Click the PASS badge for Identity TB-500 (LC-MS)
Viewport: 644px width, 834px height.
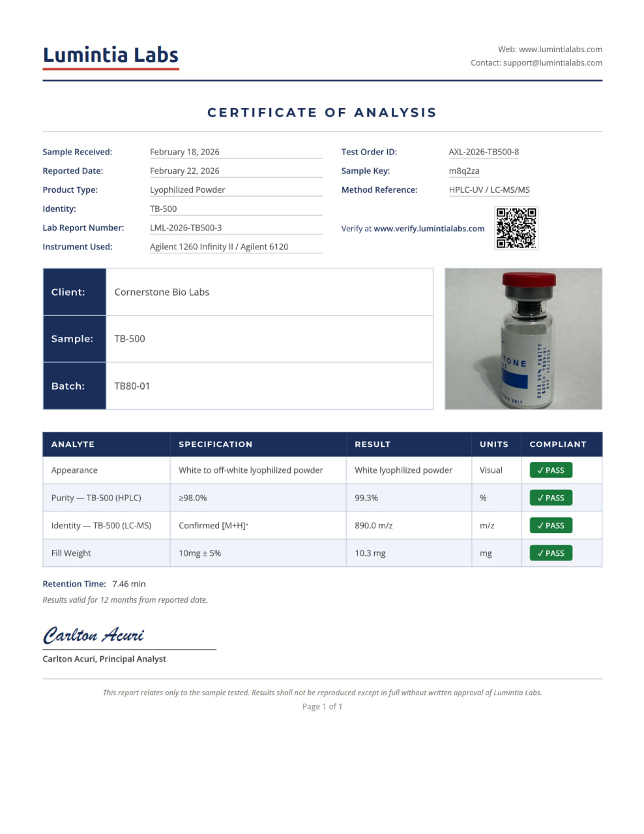tap(551, 525)
